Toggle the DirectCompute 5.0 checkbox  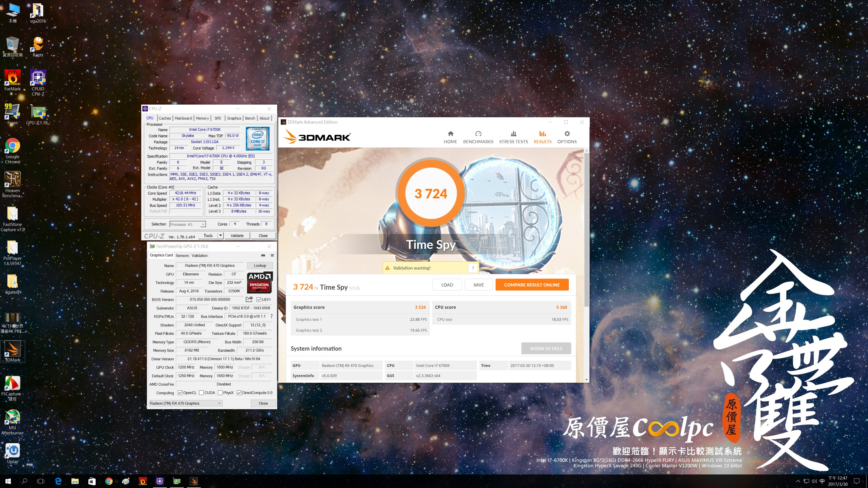click(239, 393)
